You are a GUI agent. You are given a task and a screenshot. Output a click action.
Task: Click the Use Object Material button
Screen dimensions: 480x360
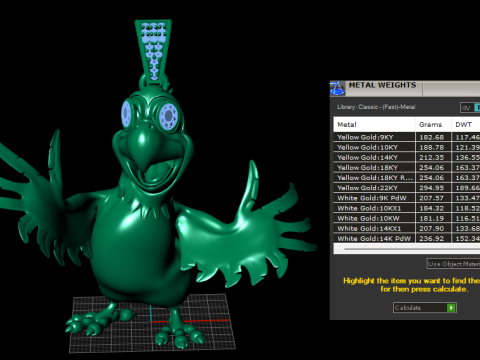(x=454, y=264)
